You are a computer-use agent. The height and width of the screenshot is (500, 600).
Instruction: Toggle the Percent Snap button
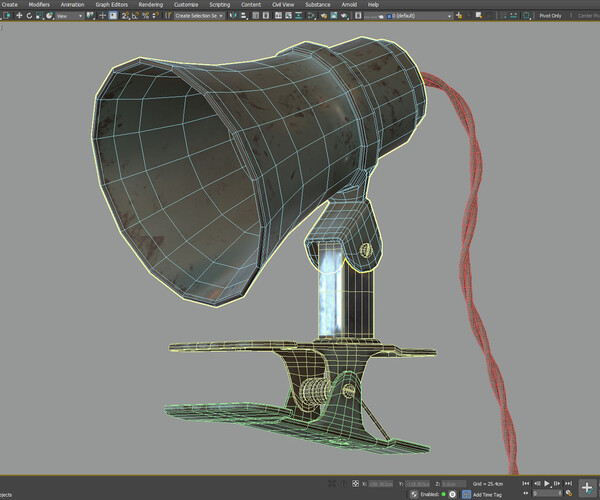(146, 16)
